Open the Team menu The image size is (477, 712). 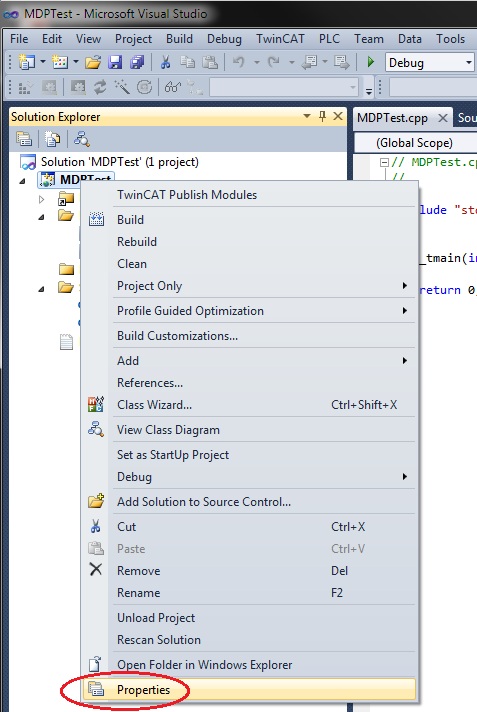[x=368, y=39]
